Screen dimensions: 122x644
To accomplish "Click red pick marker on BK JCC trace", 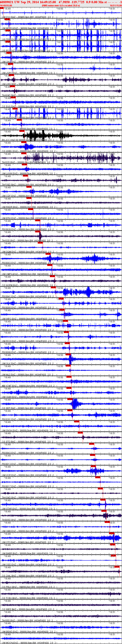I will click(x=22, y=131).
